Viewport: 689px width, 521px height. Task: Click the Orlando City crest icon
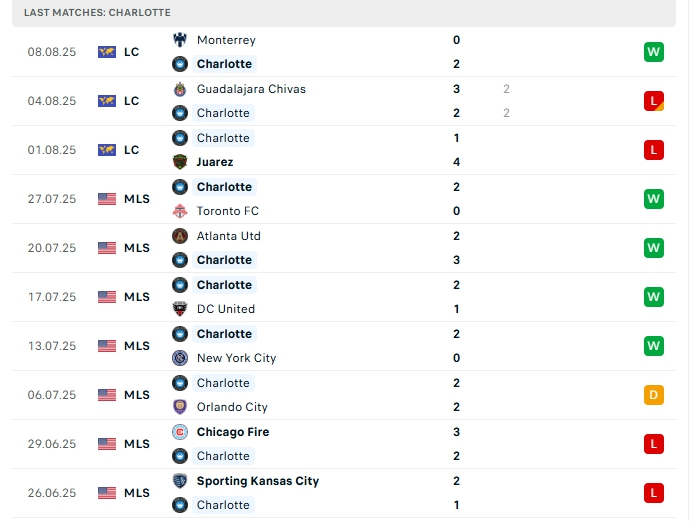tap(180, 407)
